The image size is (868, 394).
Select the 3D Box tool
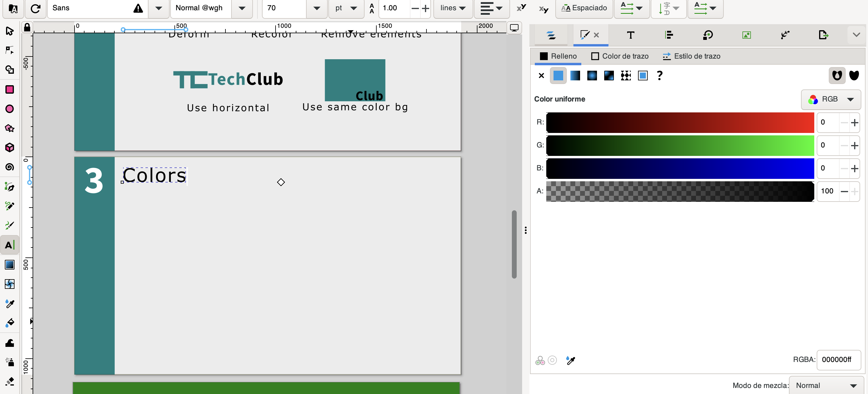coord(9,147)
